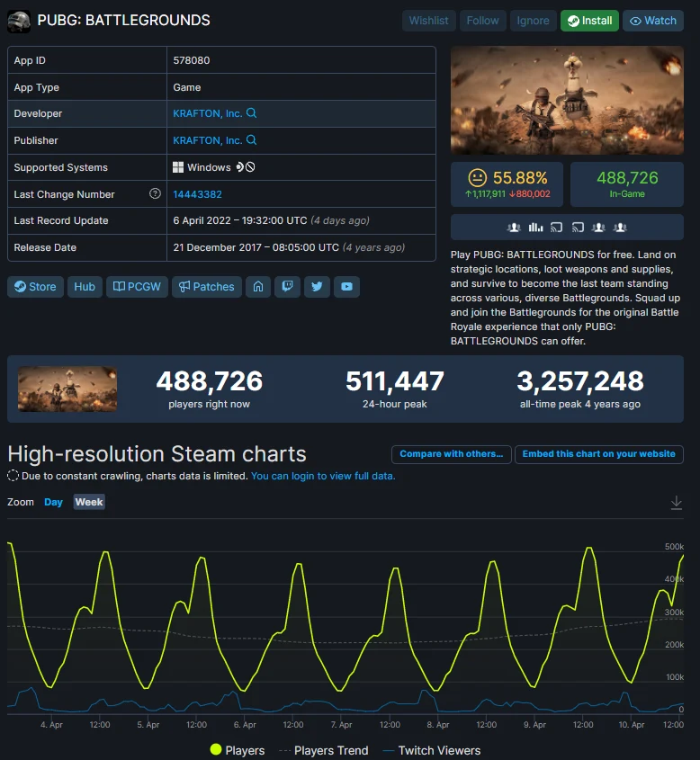Click the search icon in the Publisher row

pos(251,140)
